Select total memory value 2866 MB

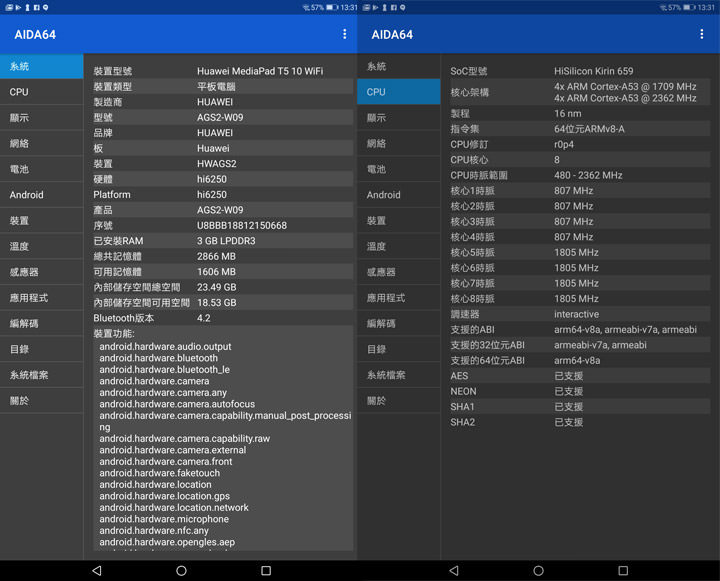216,256
